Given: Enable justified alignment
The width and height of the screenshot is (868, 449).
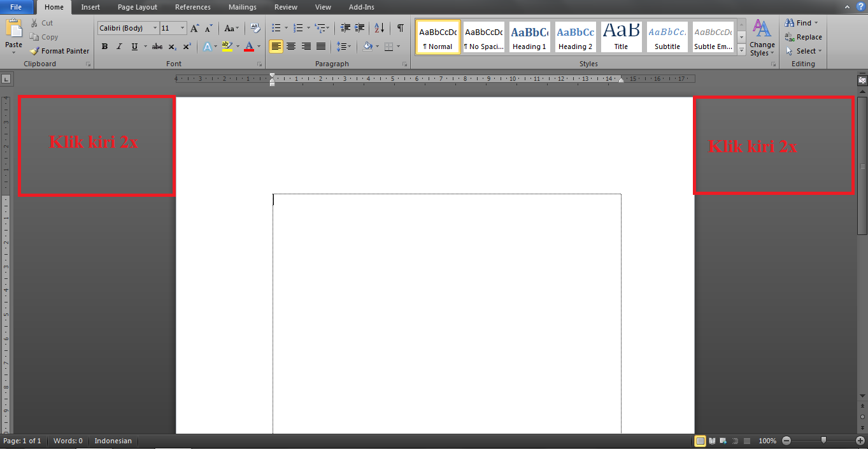Looking at the screenshot, I should point(321,46).
